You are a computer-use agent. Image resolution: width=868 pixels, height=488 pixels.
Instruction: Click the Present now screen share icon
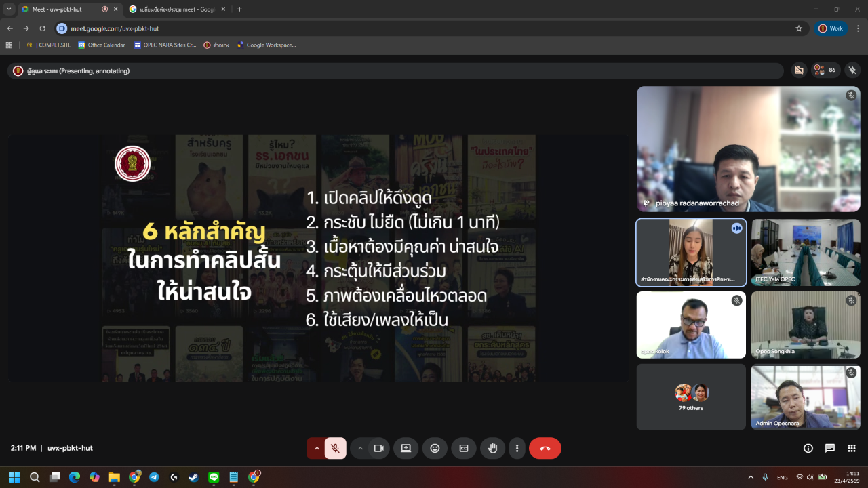406,448
